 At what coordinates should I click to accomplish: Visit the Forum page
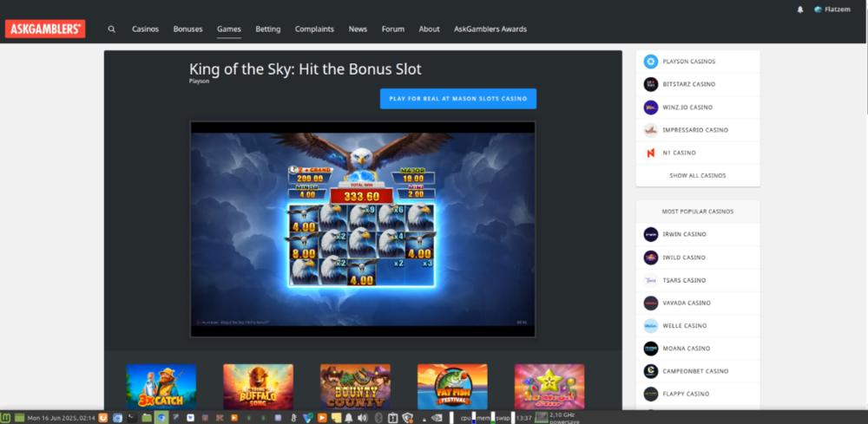(393, 29)
